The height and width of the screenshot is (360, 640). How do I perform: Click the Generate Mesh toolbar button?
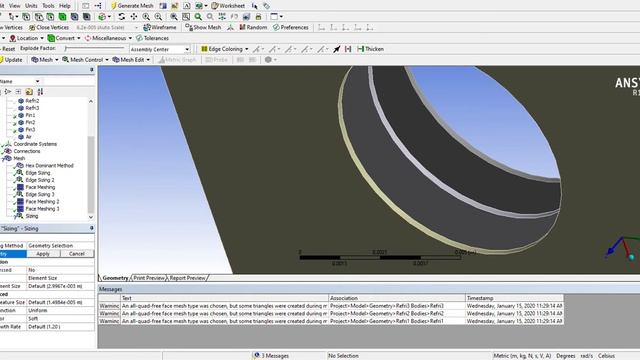click(132, 6)
